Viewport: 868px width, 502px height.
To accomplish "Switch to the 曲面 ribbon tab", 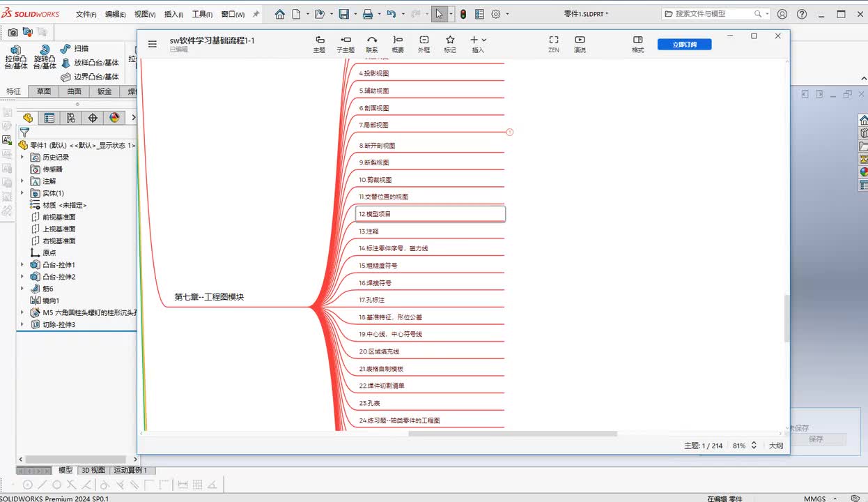I will coord(74,91).
